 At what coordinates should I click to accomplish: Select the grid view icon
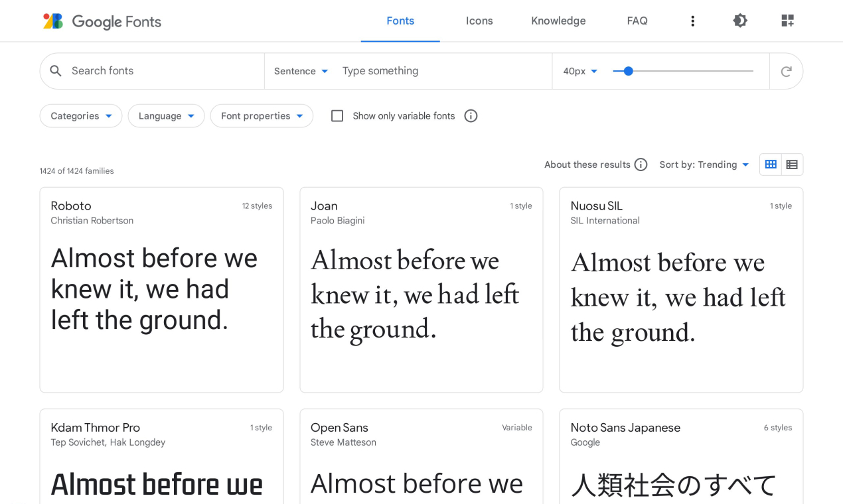770,164
